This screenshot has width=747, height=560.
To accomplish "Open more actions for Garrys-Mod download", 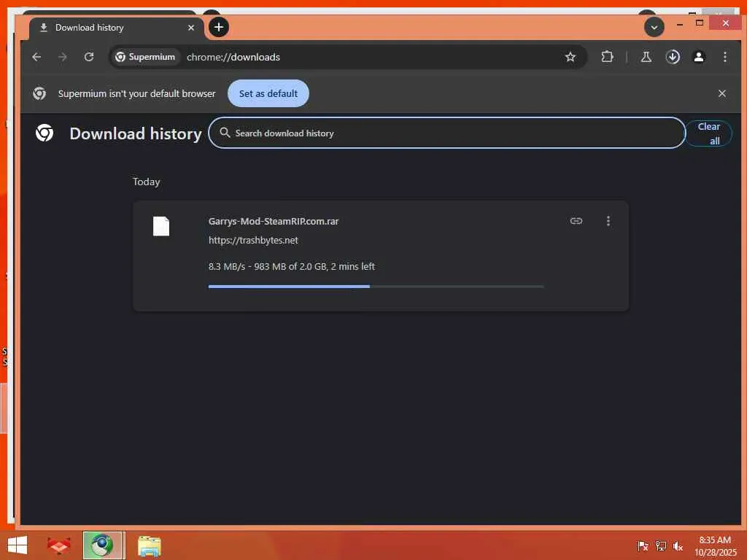I will 608,221.
